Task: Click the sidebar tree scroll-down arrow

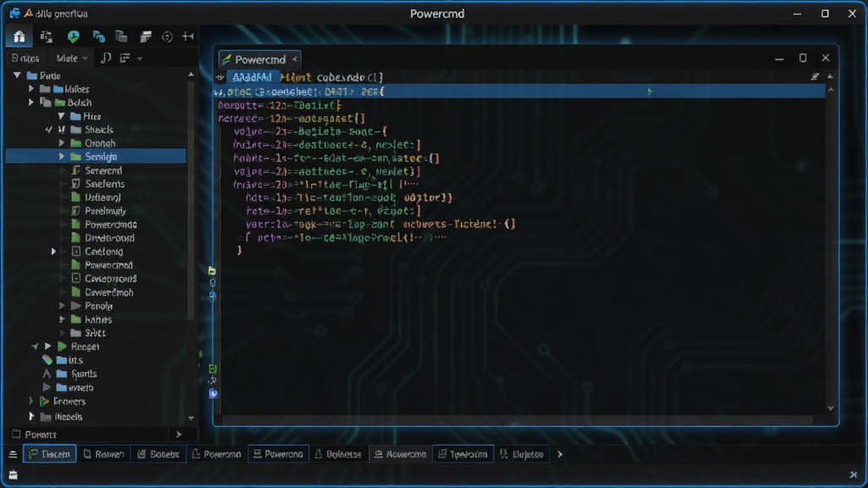Action: coord(191,419)
